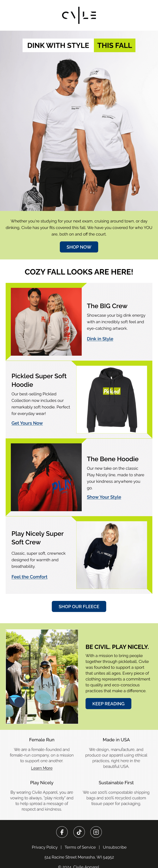Click the SHOP OUR FLEECE button
This screenshot has height=868, width=158.
click(x=79, y=606)
